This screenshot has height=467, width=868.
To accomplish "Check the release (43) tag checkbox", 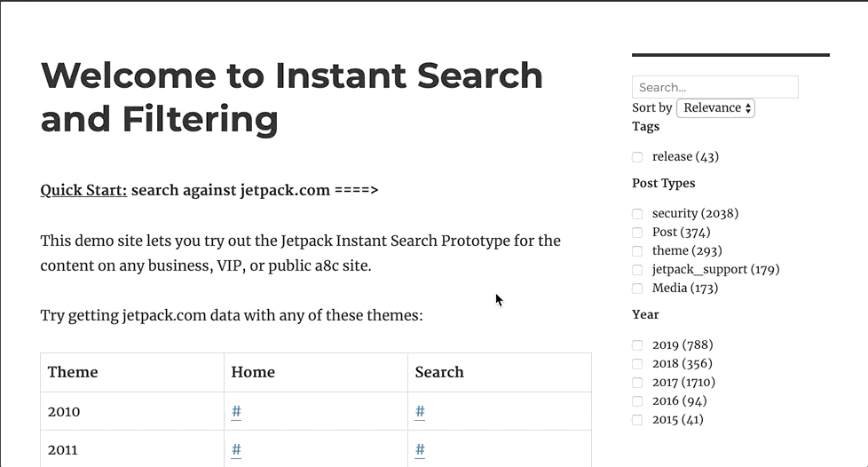I will 637,157.
